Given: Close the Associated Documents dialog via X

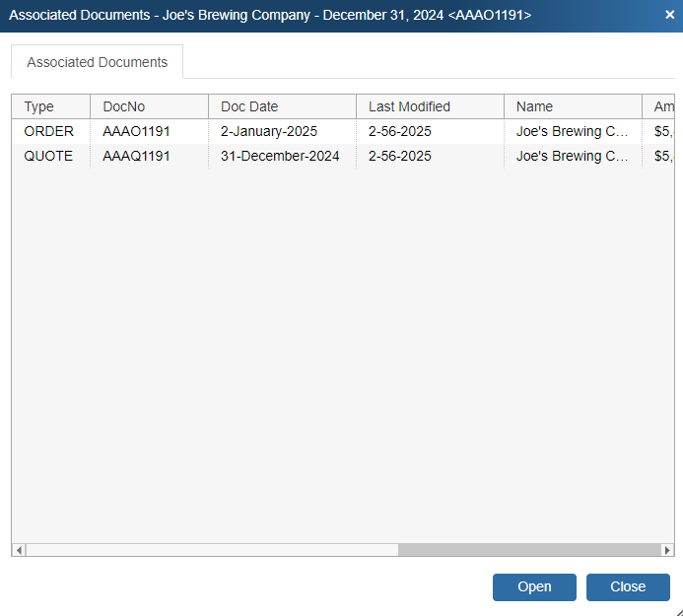Looking at the screenshot, I should [670, 16].
